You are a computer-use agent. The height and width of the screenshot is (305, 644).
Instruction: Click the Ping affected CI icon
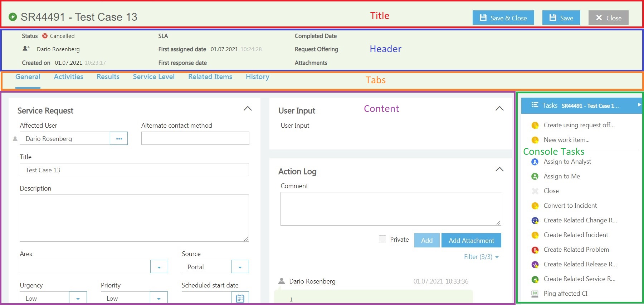535,294
